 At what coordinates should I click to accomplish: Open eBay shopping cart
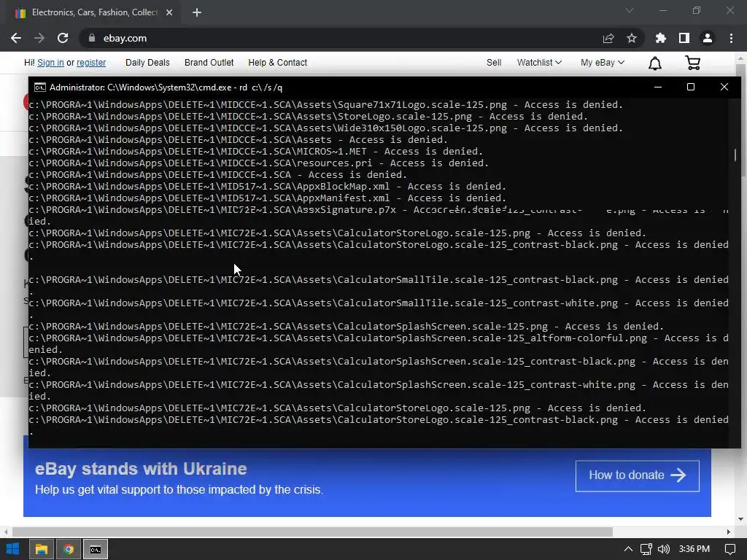(693, 63)
